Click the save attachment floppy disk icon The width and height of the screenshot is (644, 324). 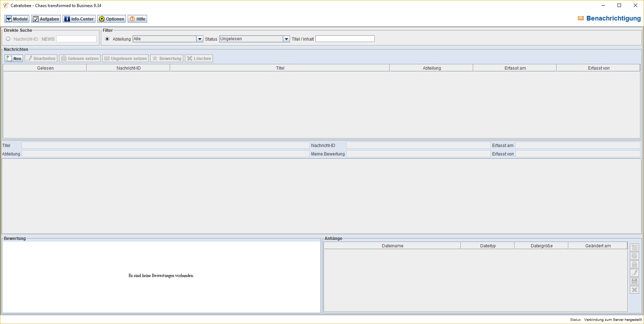click(634, 282)
